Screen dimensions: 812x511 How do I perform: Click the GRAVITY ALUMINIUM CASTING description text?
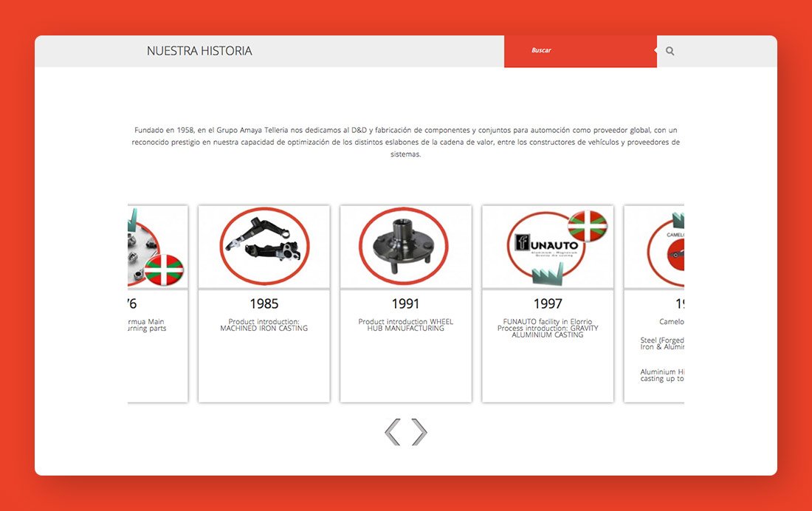tap(548, 332)
